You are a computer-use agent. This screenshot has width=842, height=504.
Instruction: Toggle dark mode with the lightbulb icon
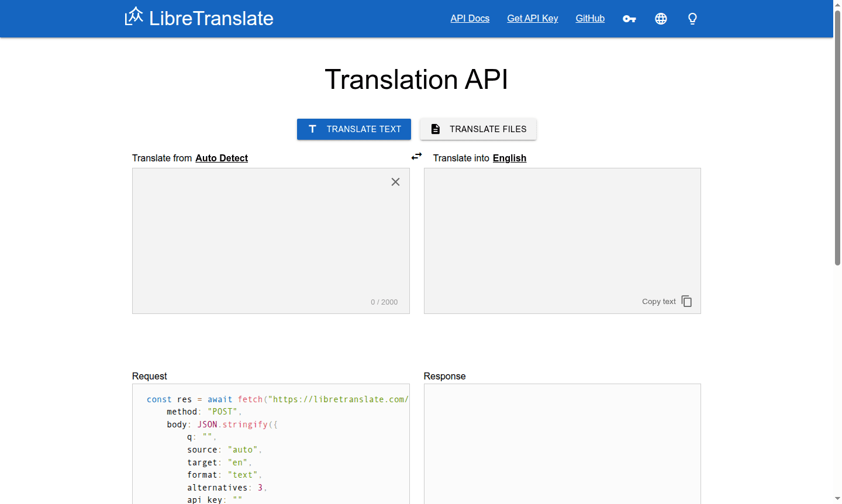(692, 19)
